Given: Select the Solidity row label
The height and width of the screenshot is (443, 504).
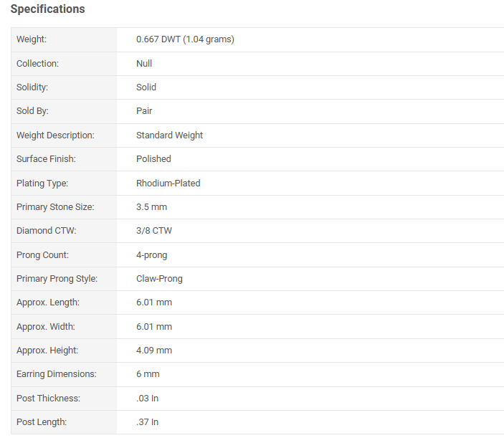Looking at the screenshot, I should [x=32, y=87].
